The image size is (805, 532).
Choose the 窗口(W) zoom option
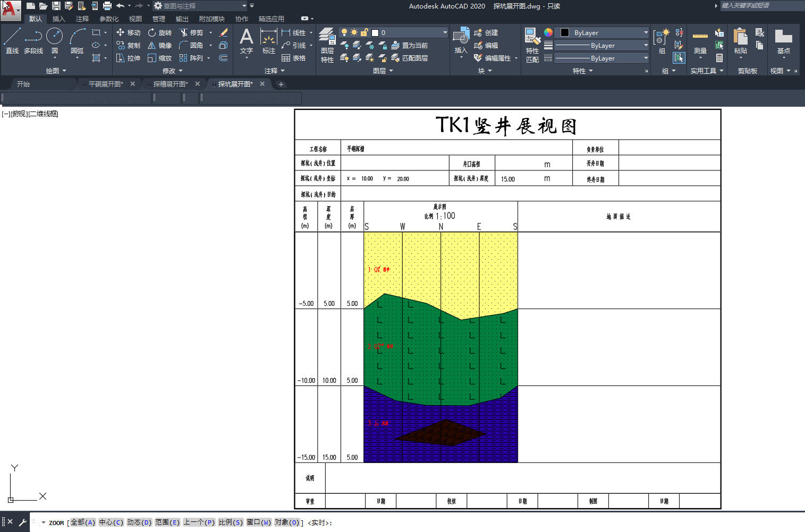pyautogui.click(x=259, y=522)
